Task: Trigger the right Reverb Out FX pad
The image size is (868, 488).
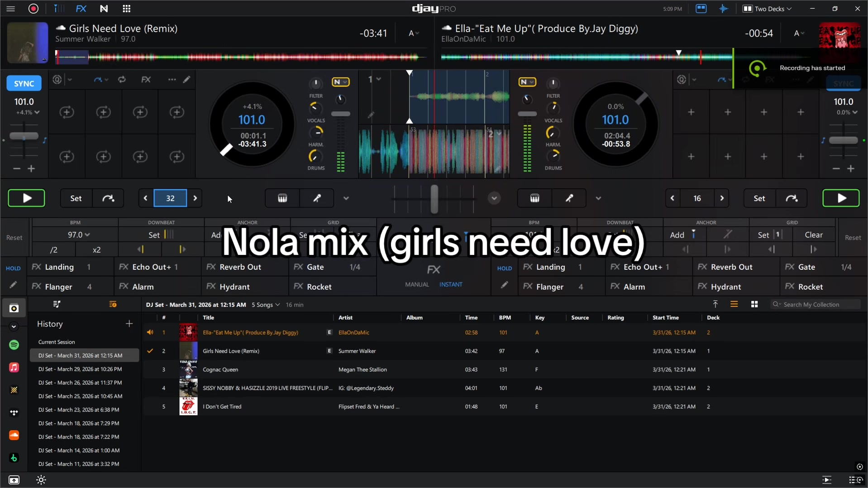Action: point(736,267)
